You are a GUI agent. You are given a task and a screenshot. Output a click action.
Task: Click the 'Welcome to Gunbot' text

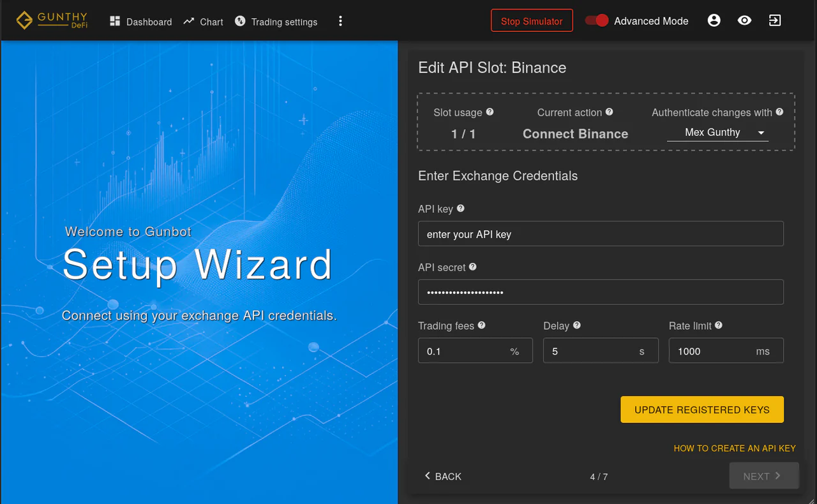coord(128,232)
